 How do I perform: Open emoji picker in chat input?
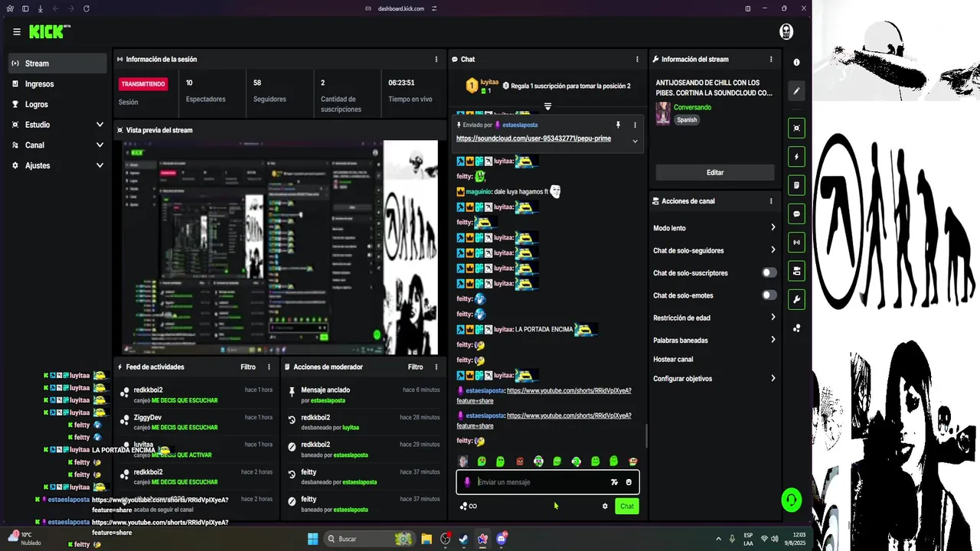click(629, 482)
